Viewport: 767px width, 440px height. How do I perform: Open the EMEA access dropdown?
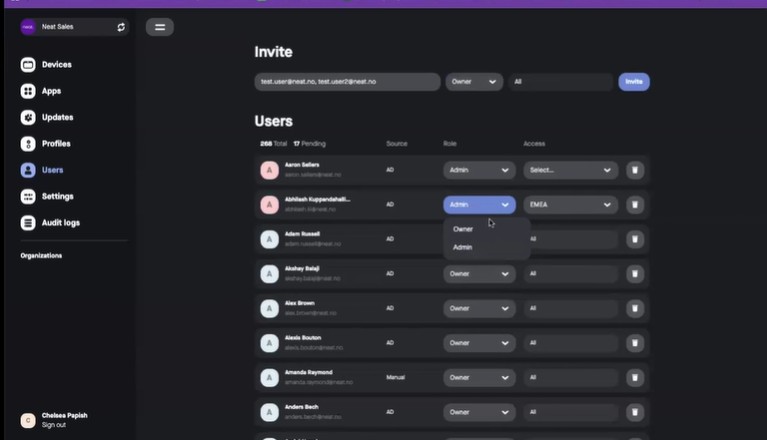[x=571, y=205]
